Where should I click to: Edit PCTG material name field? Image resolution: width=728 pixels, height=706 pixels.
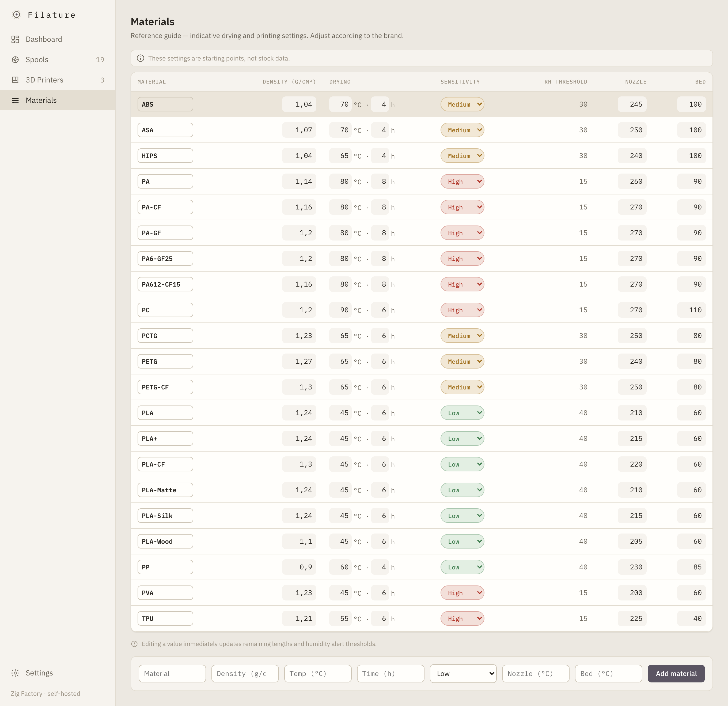165,336
